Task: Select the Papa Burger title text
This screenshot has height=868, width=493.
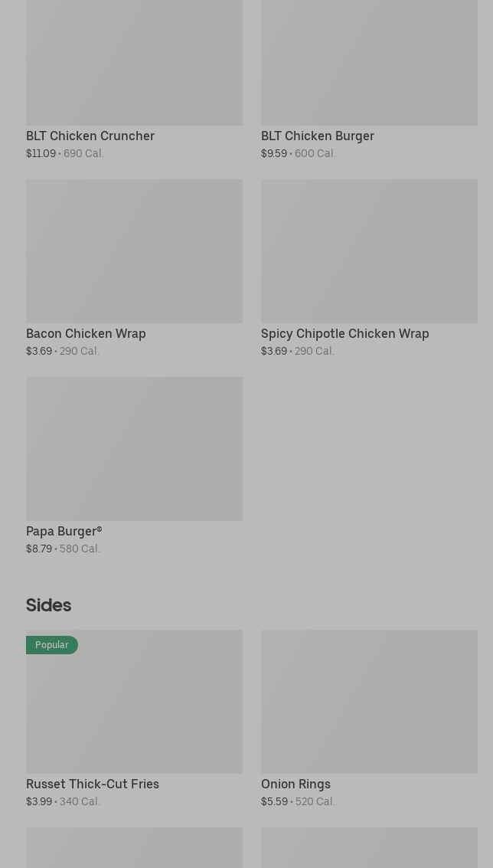Action: point(64,532)
